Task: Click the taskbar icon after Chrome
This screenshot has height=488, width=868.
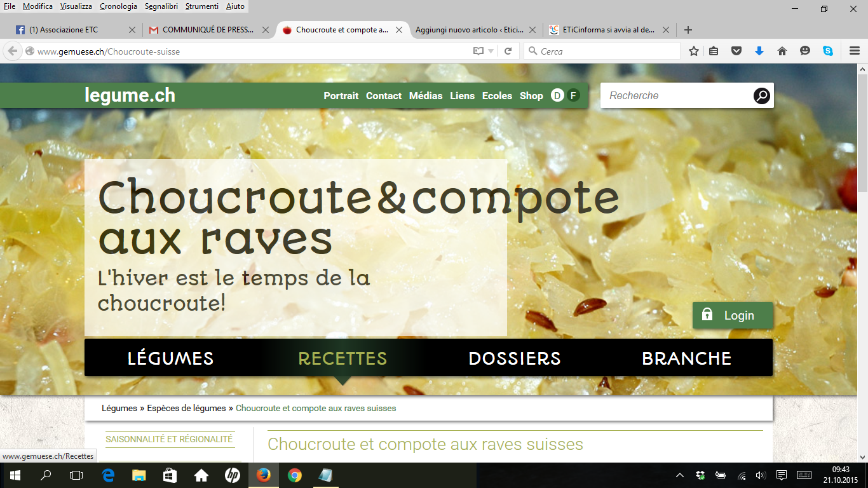Action: coord(325,475)
